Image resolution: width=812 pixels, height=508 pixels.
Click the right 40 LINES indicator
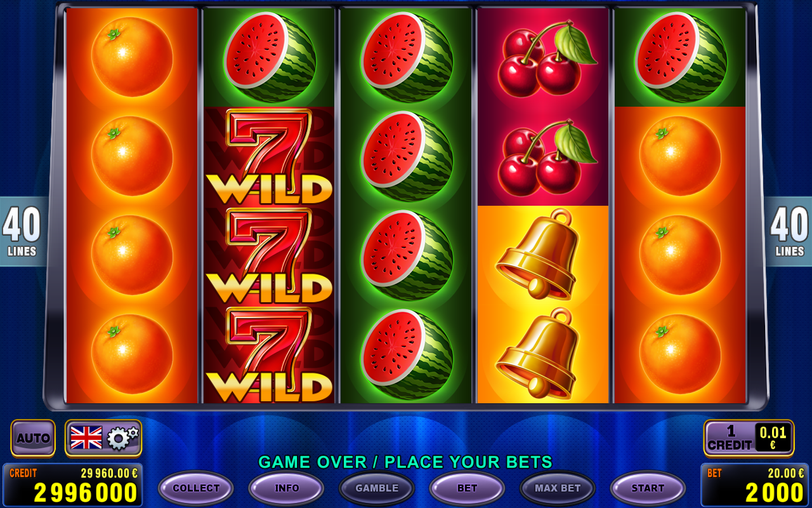(789, 232)
